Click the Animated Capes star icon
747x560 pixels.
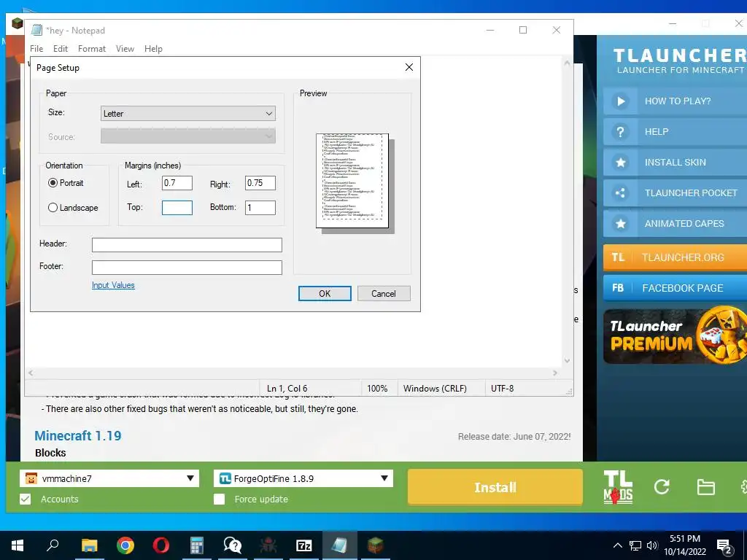coord(620,223)
